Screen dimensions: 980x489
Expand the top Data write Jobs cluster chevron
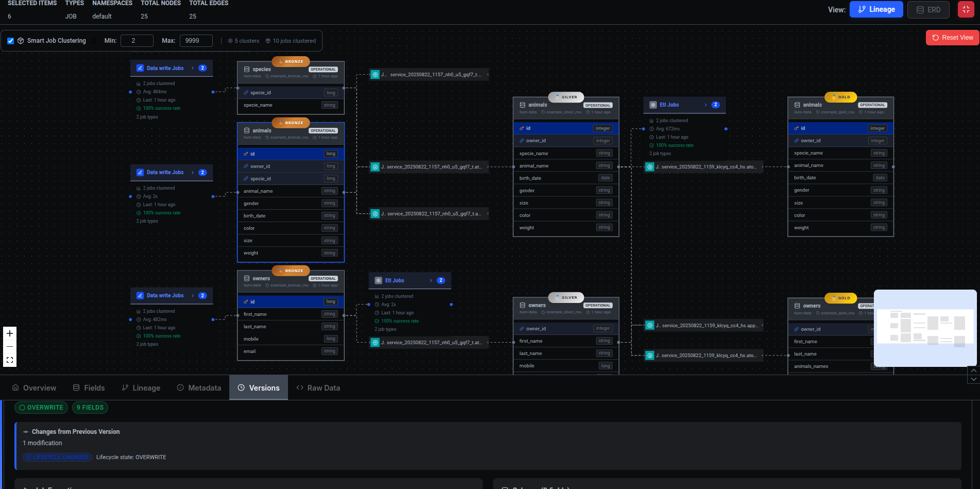click(193, 68)
